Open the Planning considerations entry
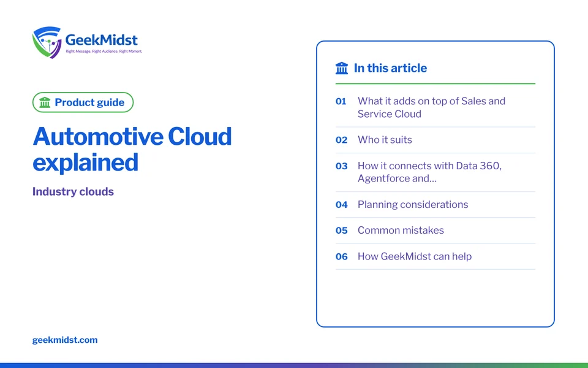The width and height of the screenshot is (588, 368). point(435,204)
